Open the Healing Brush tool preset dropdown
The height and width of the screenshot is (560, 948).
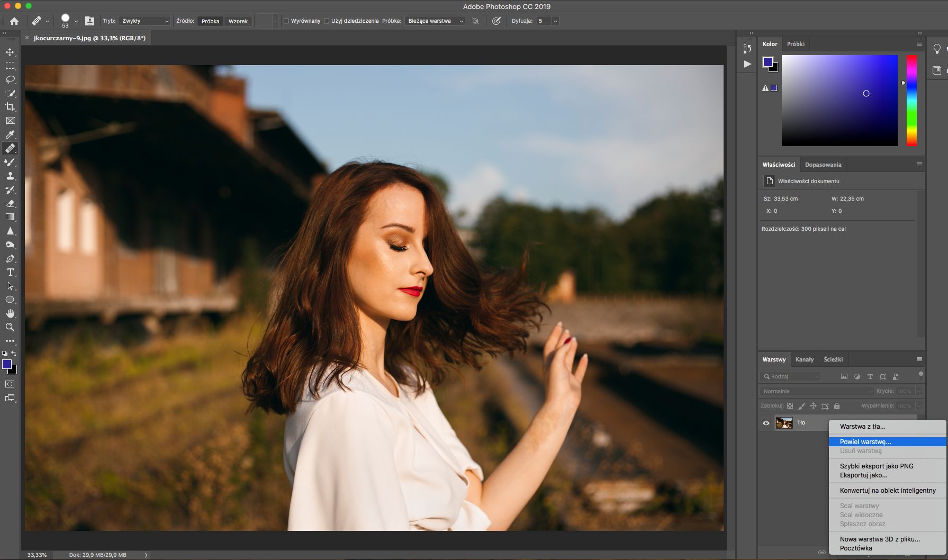click(47, 21)
